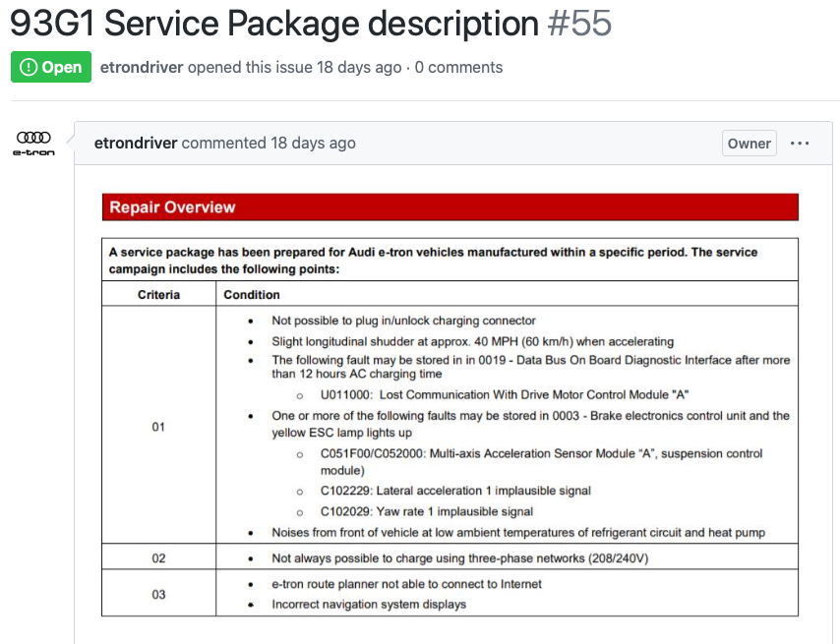Image resolution: width=840 pixels, height=644 pixels.
Task: Click the criteria 01 table cell
Action: [x=158, y=426]
